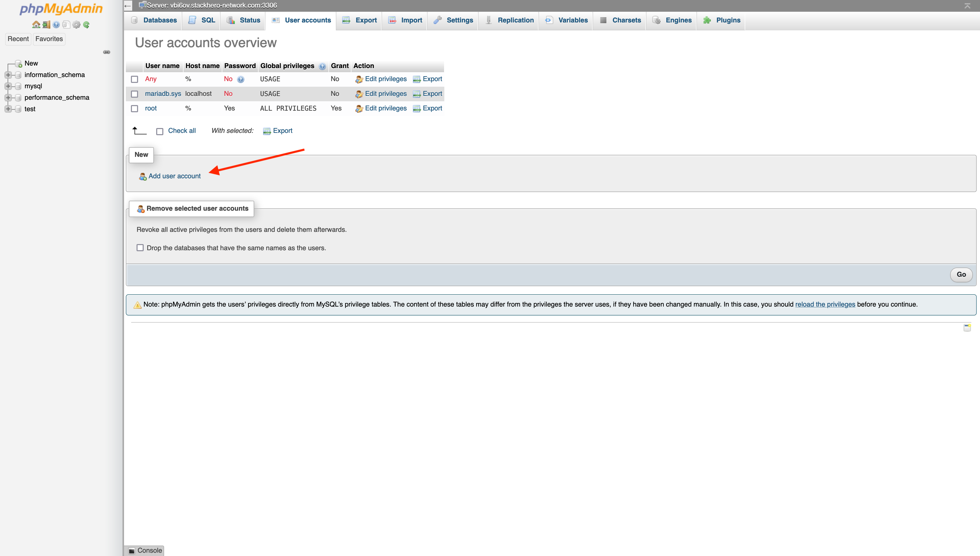Expand the mysql database node
This screenshot has width=980, height=556.
[8, 86]
